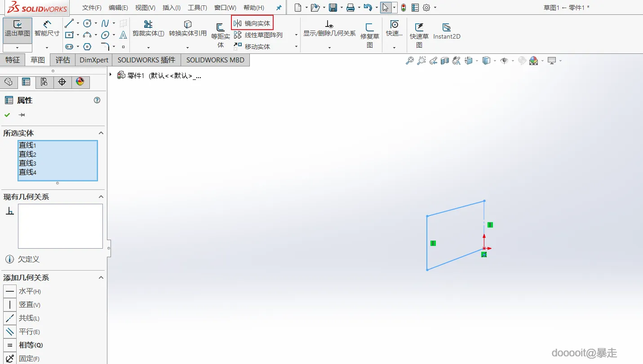Open the DisplayManager appearance tab icon
The width and height of the screenshot is (643, 364).
coord(80,82)
